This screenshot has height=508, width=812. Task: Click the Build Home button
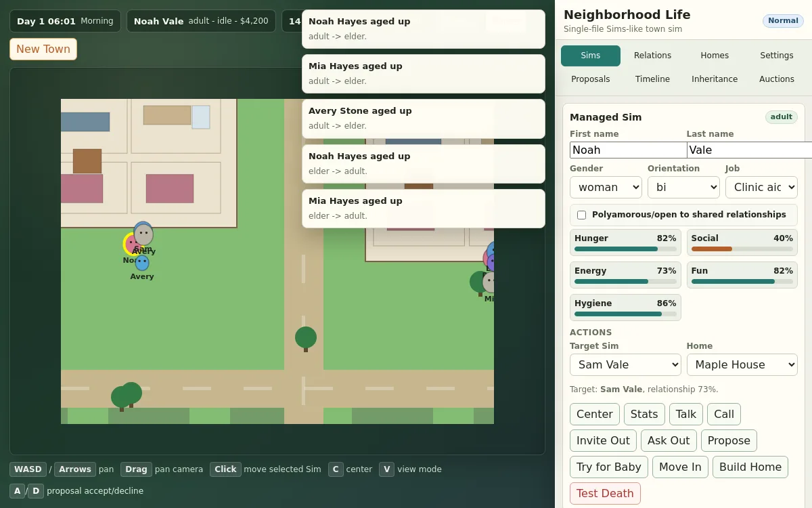750,467
